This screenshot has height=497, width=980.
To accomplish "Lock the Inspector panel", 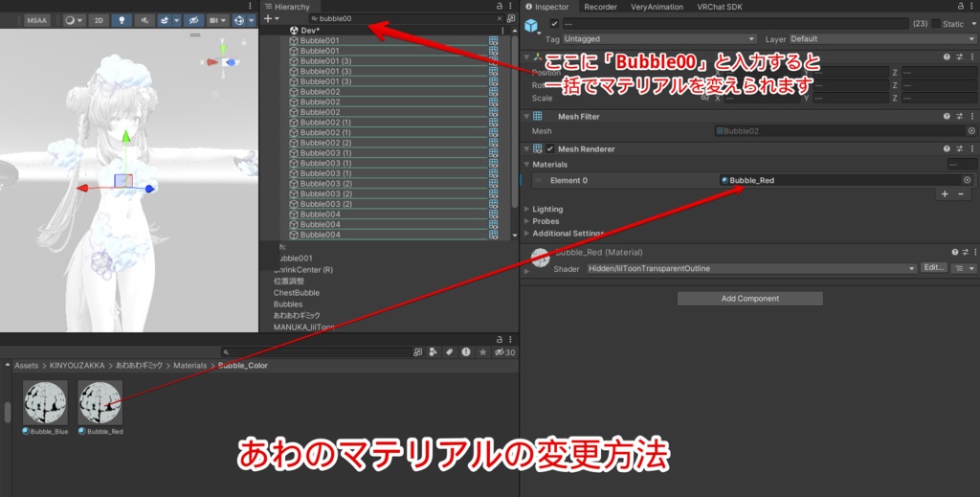I will pos(961,6).
